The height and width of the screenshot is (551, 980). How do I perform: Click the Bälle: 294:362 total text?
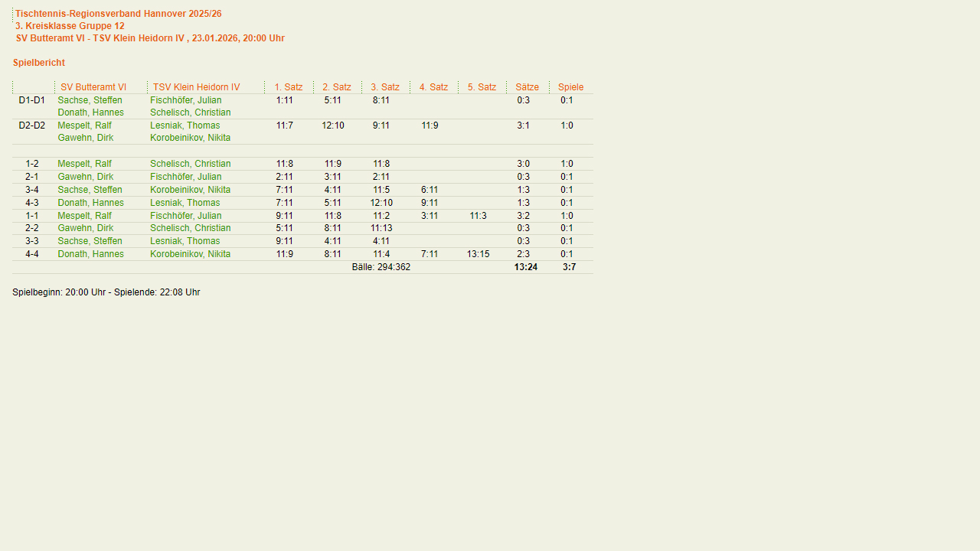pyautogui.click(x=381, y=267)
